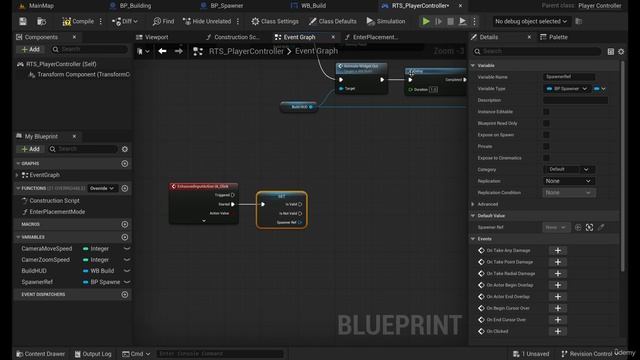Add a new function with plus icon

coord(125,188)
